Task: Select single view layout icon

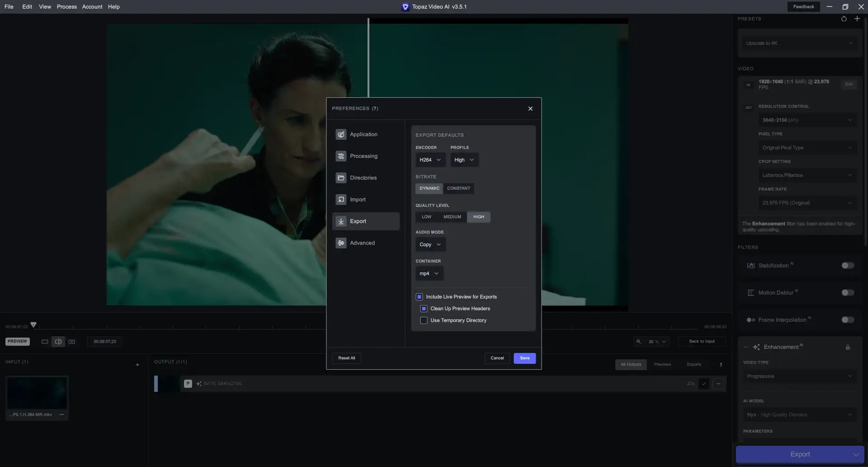Action: [45, 342]
